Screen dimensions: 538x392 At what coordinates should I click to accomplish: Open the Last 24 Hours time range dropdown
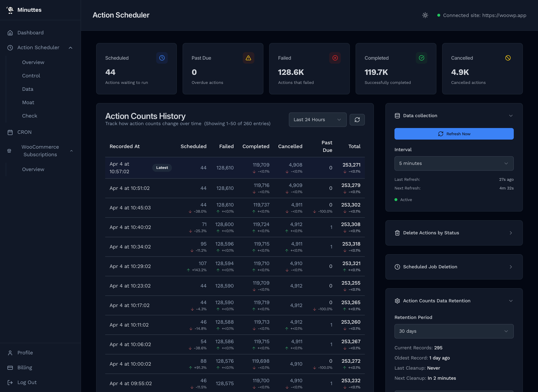click(x=317, y=120)
